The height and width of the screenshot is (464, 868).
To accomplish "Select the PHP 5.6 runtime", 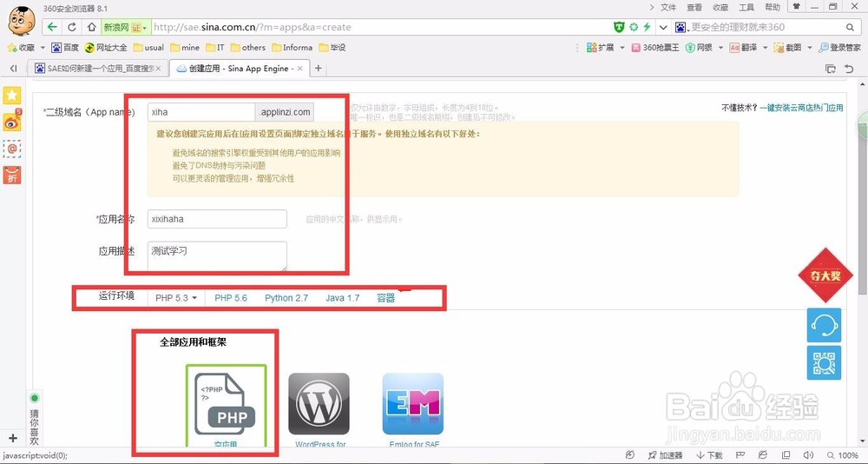I will [x=231, y=298].
